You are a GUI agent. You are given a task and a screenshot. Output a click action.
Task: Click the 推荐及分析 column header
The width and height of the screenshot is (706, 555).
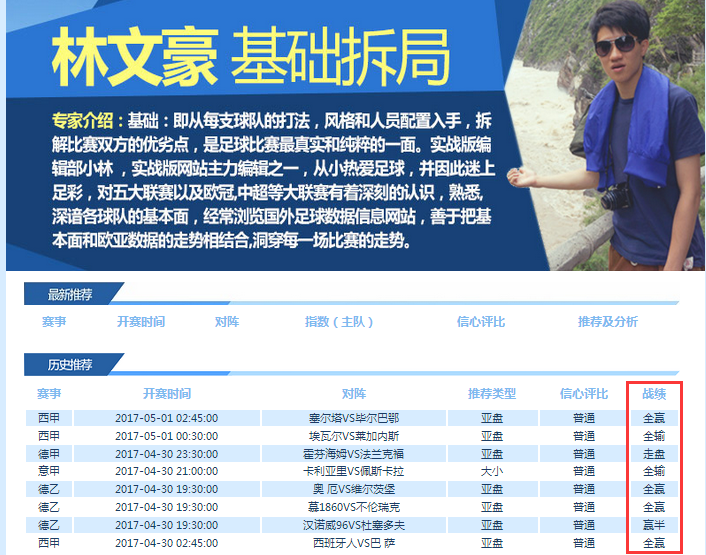click(608, 321)
